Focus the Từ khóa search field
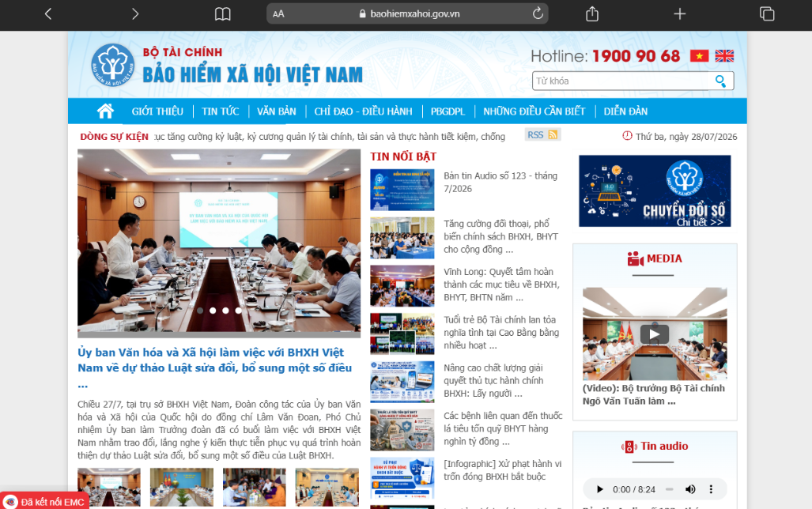Image resolution: width=812 pixels, height=509 pixels. point(623,81)
